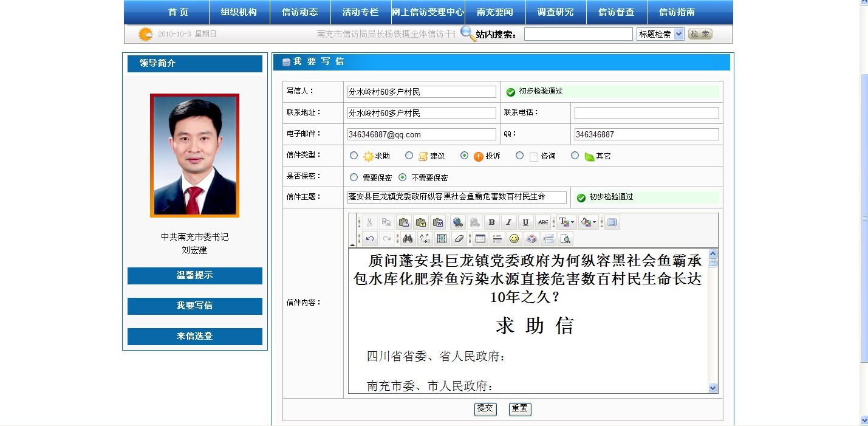Open 信访指南 navigation item

[x=677, y=12]
